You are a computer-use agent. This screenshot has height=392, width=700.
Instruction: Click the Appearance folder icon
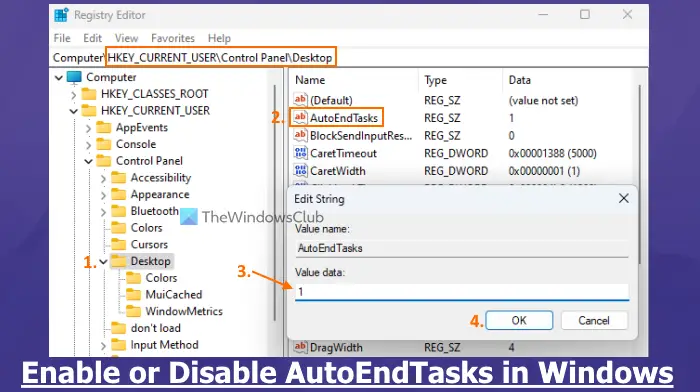coord(118,194)
